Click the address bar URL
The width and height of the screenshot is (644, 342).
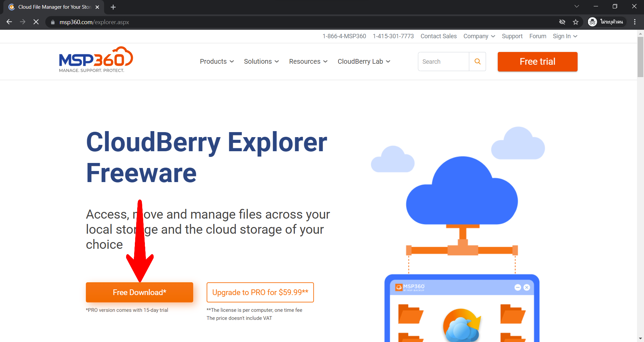pyautogui.click(x=94, y=22)
